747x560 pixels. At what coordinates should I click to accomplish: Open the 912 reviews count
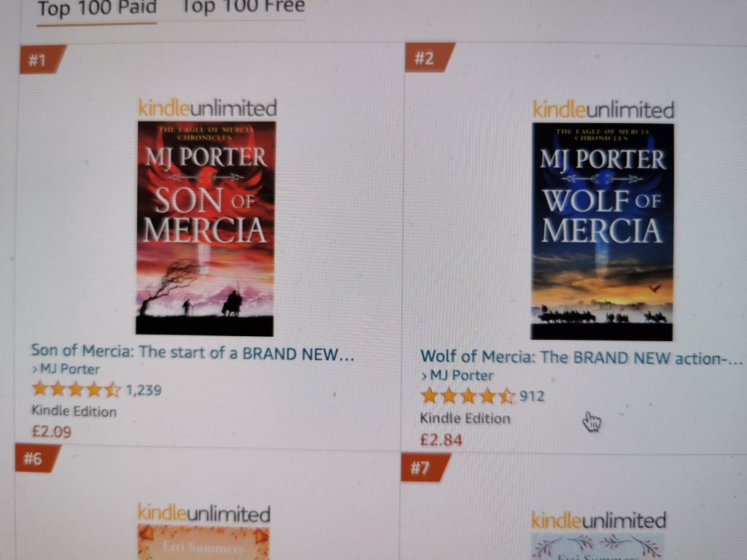(532, 396)
